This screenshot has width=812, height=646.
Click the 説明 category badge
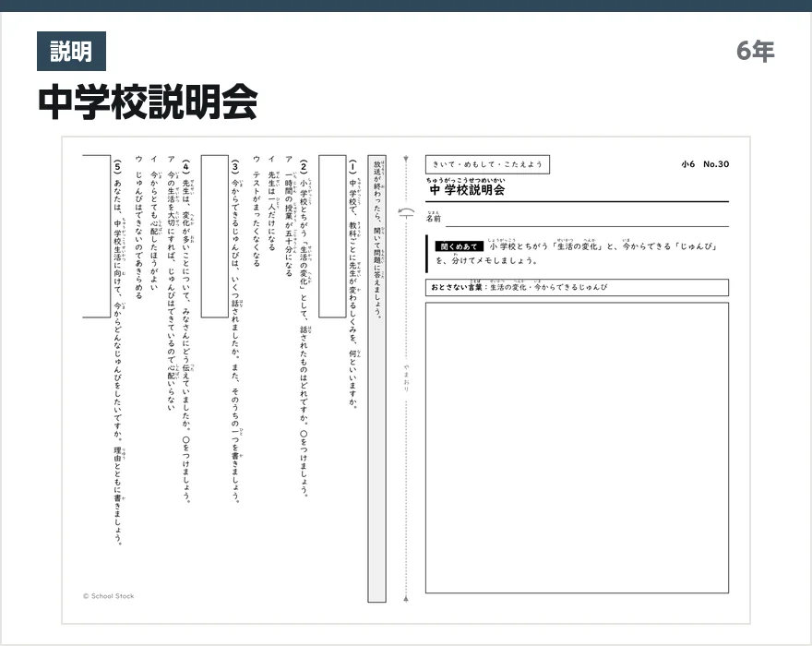click(71, 52)
